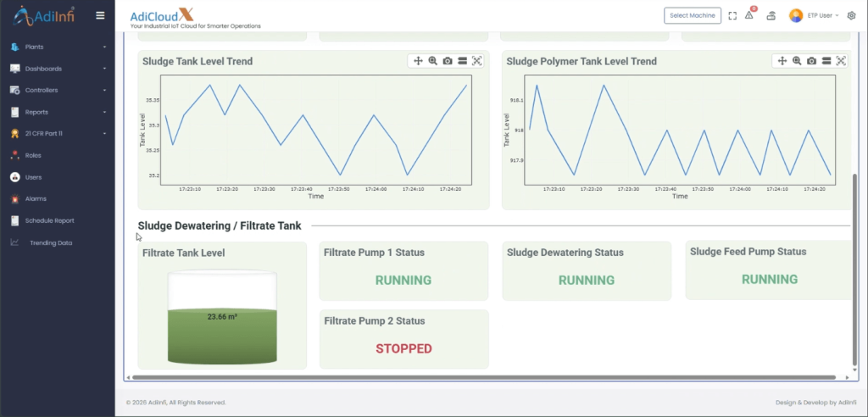Enter fullscreen mode via header icon
Screen dimensions: 868x417
pyautogui.click(x=732, y=15)
